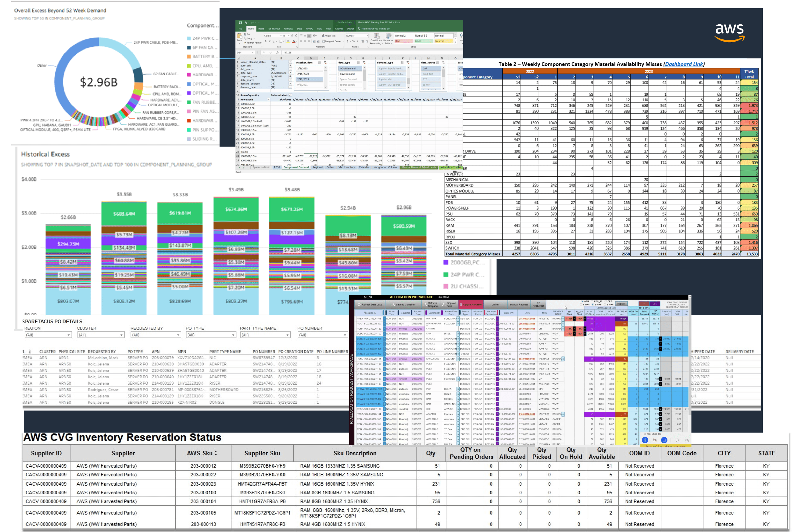Click the sort arrows beside AWS Sku header
The height and width of the screenshot is (532, 792).
click(215, 453)
